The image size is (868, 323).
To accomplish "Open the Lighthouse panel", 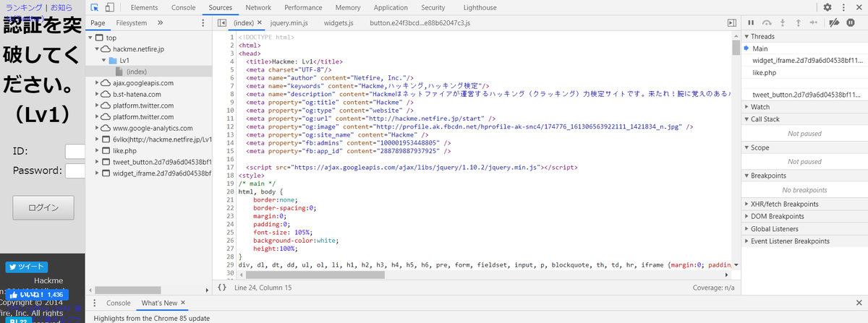I will pyautogui.click(x=480, y=7).
